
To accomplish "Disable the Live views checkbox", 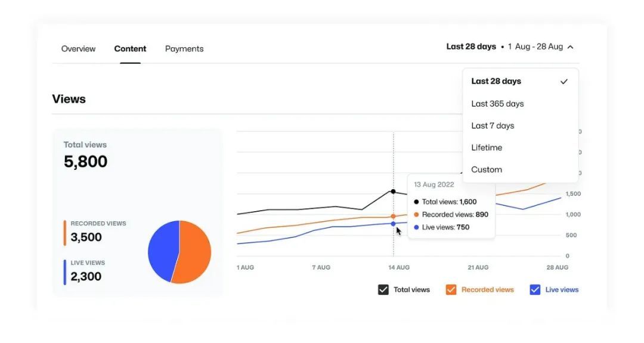I will point(535,289).
